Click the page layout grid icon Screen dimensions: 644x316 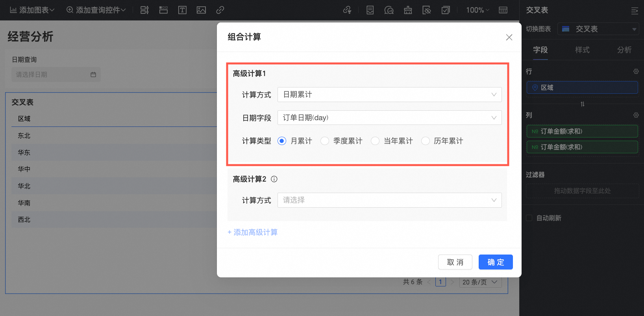(x=503, y=10)
